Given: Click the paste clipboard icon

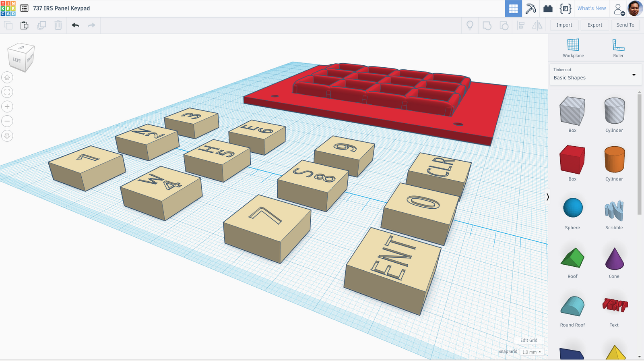Looking at the screenshot, I should pos(25,25).
